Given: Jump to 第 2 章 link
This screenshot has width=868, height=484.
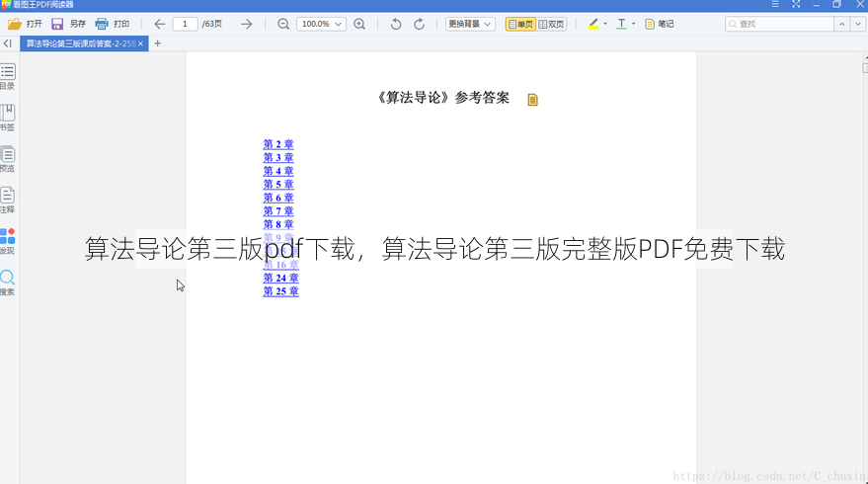Looking at the screenshot, I should 278,144.
